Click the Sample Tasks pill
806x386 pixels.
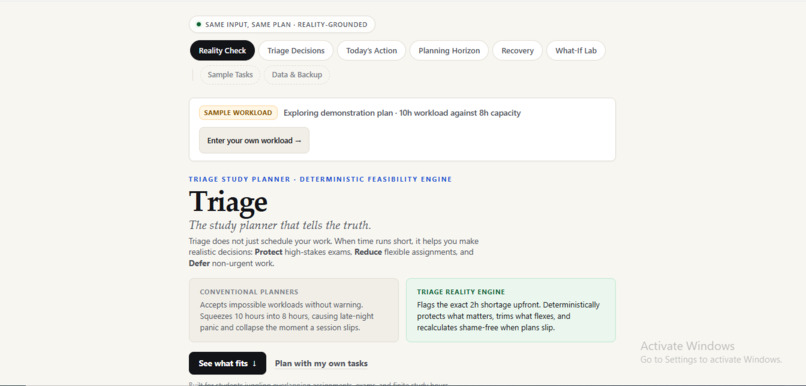tap(230, 75)
